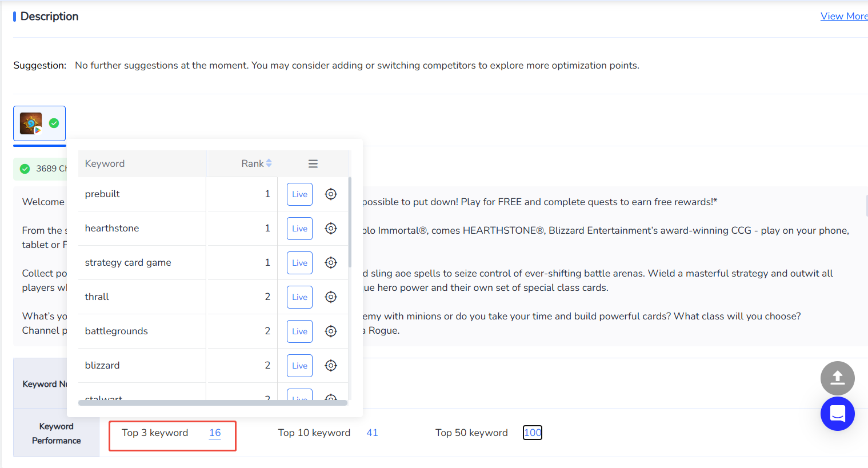Open the View More link
868x468 pixels.
[844, 16]
